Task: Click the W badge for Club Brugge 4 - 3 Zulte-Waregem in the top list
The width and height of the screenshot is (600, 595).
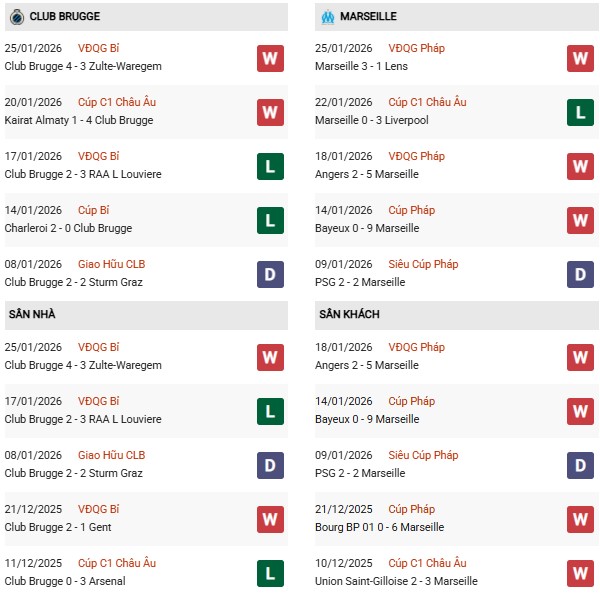Action: 270,58
